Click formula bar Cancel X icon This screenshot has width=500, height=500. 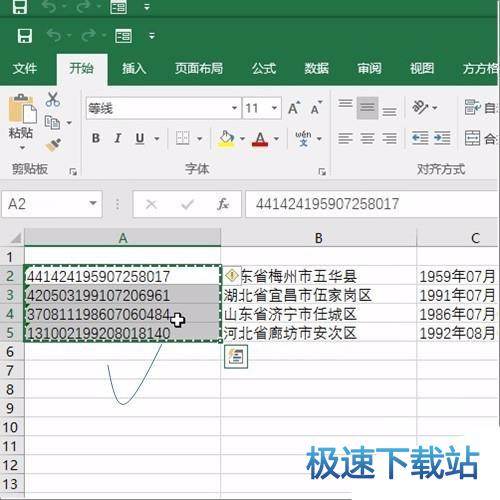(x=151, y=204)
